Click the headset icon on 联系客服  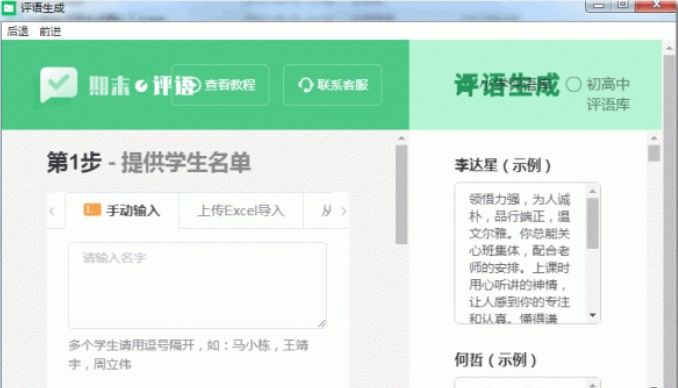[305, 85]
